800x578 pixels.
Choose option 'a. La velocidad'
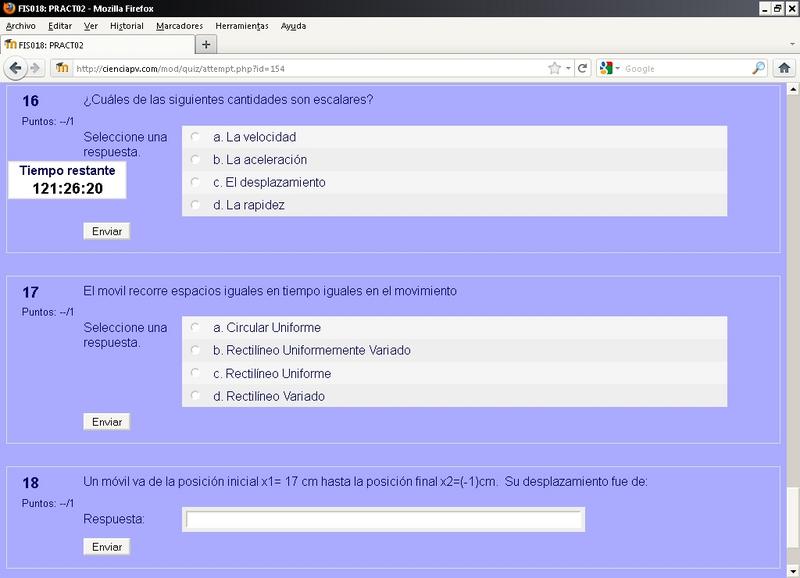(x=195, y=136)
